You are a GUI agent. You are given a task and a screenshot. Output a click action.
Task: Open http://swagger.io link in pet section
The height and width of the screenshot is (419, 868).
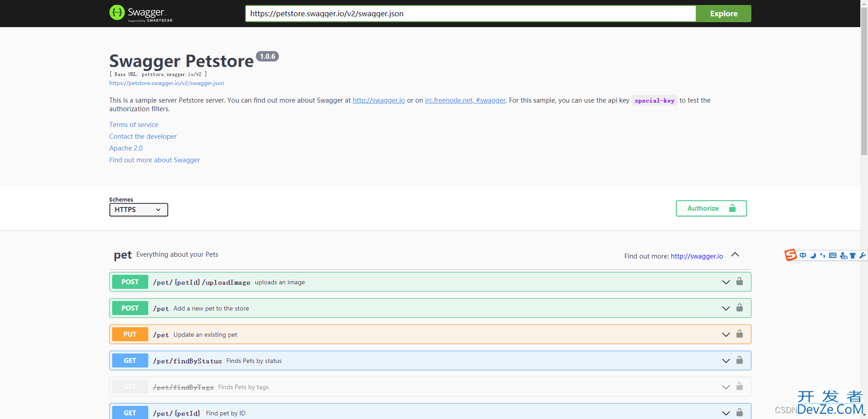[697, 256]
